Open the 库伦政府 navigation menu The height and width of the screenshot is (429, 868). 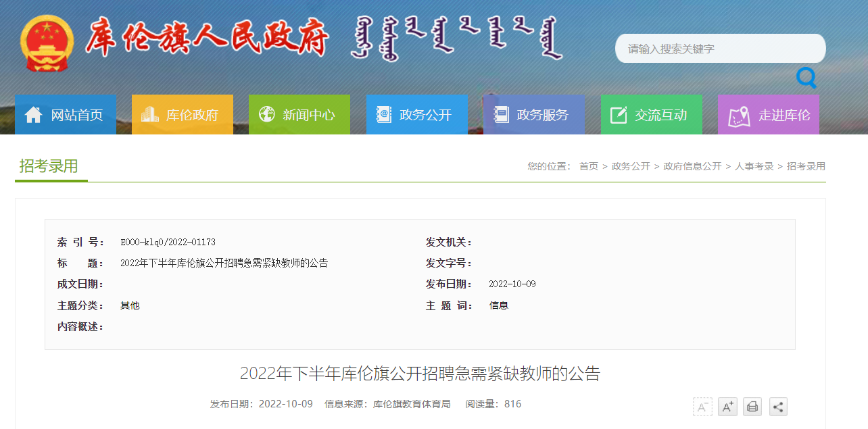pos(183,115)
